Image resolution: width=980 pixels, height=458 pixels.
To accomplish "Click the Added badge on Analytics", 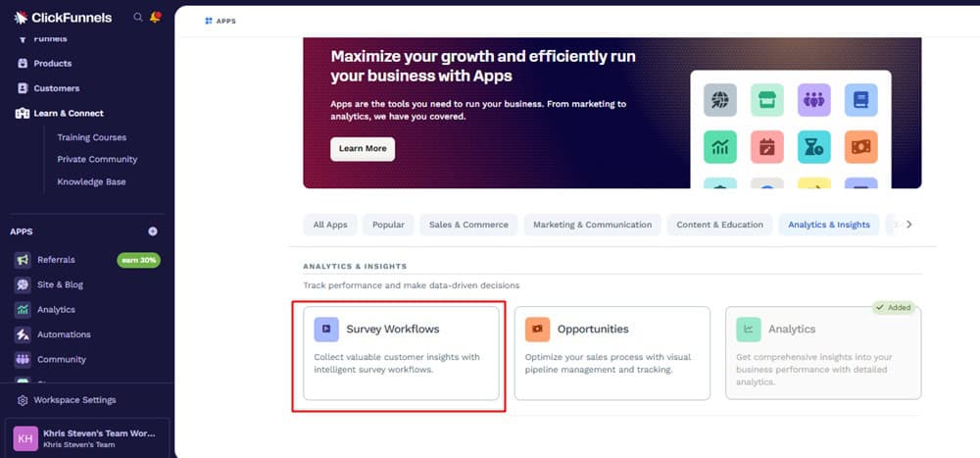I will [894, 308].
